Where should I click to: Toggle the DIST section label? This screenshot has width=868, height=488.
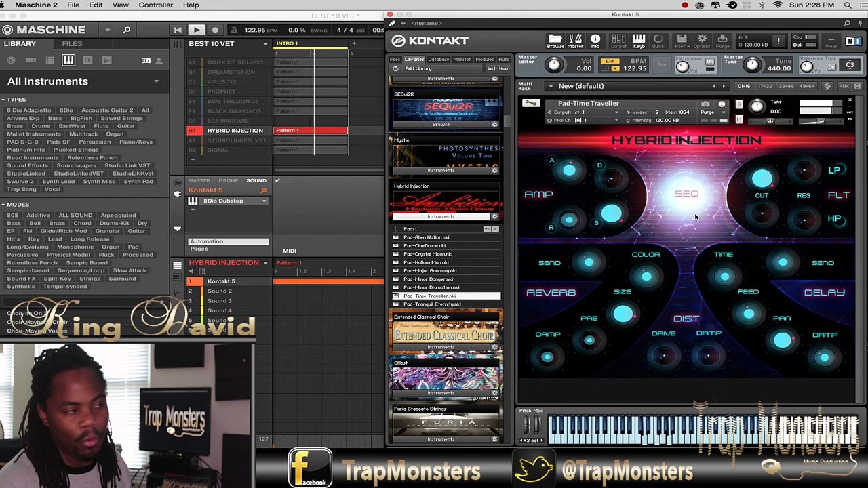point(686,319)
